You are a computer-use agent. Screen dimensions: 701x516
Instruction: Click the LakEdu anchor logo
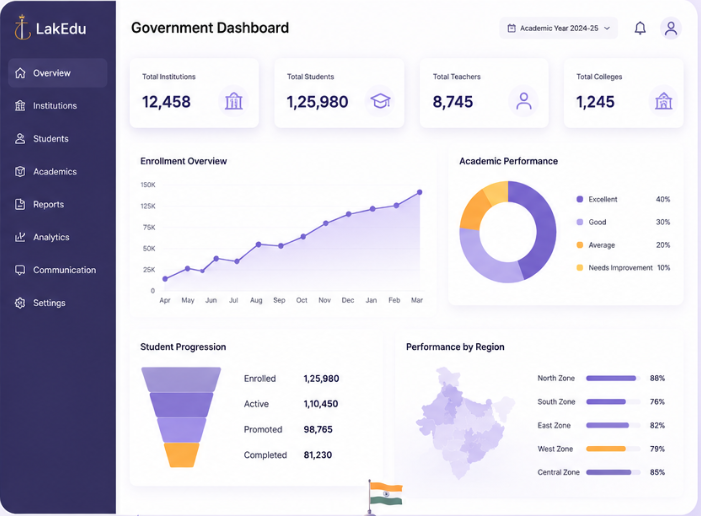22,27
